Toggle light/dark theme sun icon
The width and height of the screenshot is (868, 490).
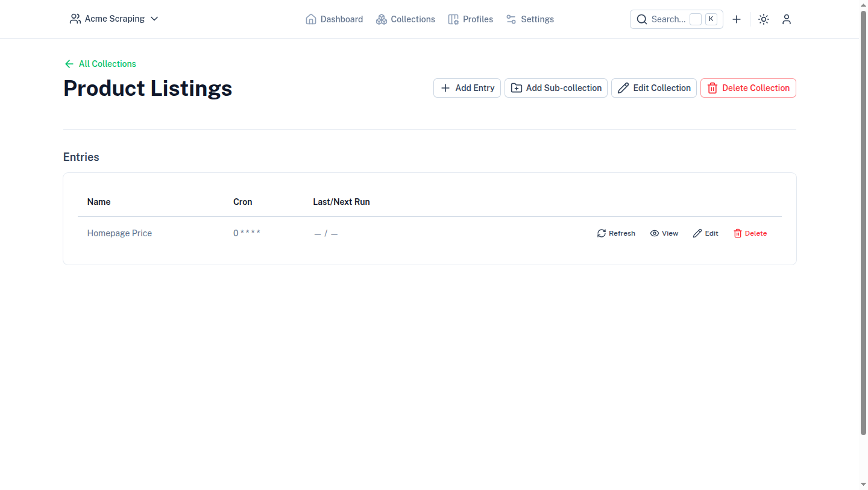764,19
